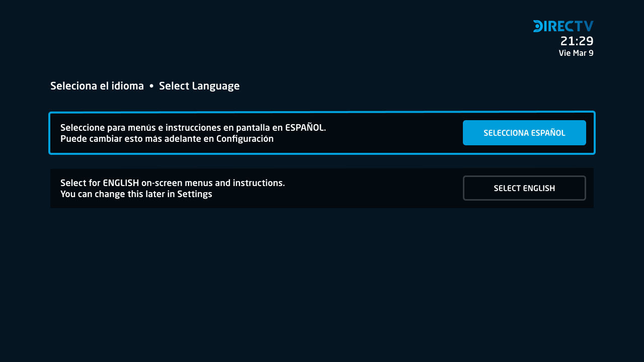Click the word Configuración in the Spanish row
Viewport: 644px width, 362px height.
pyautogui.click(x=245, y=139)
